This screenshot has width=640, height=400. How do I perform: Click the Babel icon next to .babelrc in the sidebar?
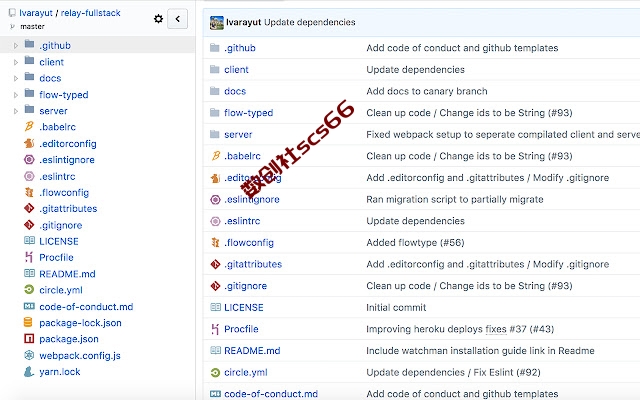(x=29, y=127)
